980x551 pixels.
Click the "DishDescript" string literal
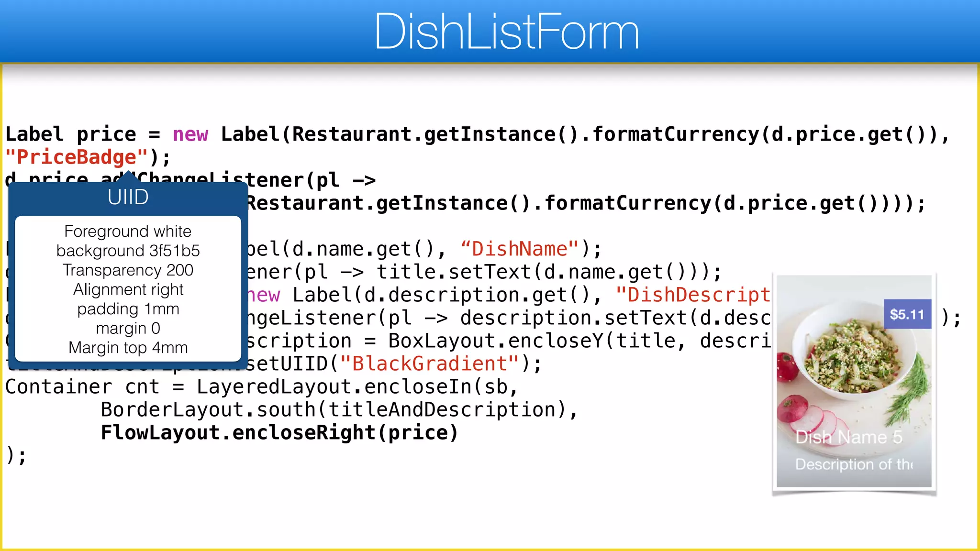coord(693,295)
